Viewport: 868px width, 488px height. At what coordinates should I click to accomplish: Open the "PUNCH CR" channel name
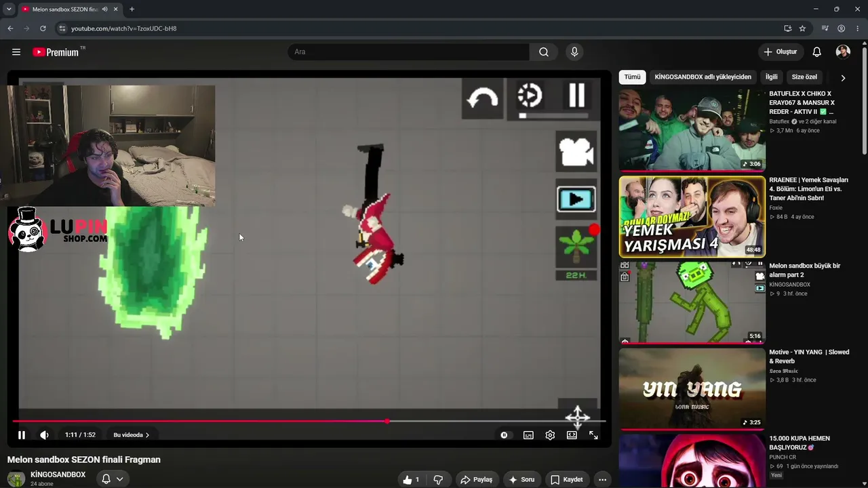(x=783, y=457)
